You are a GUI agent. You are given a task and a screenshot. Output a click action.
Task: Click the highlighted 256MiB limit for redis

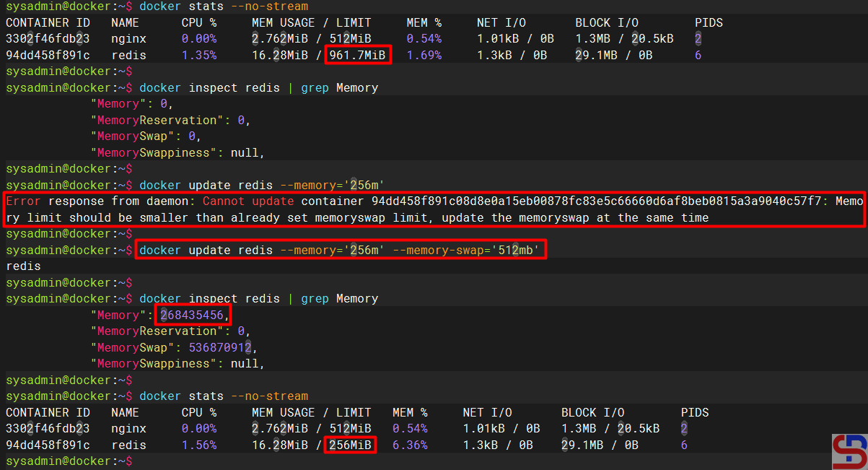[350, 445]
